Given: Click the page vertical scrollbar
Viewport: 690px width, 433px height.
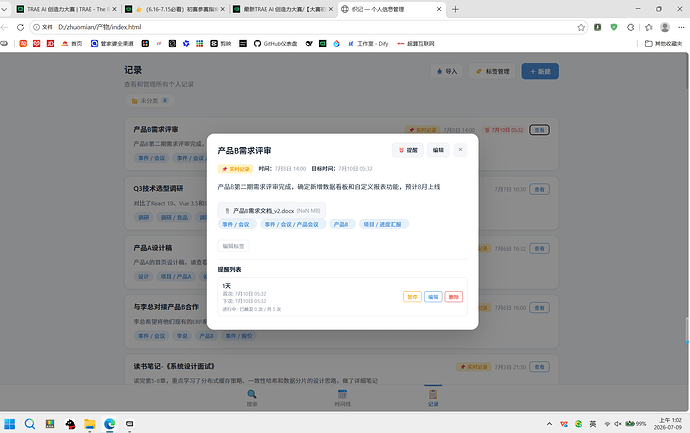Looking at the screenshot, I should point(686,232).
